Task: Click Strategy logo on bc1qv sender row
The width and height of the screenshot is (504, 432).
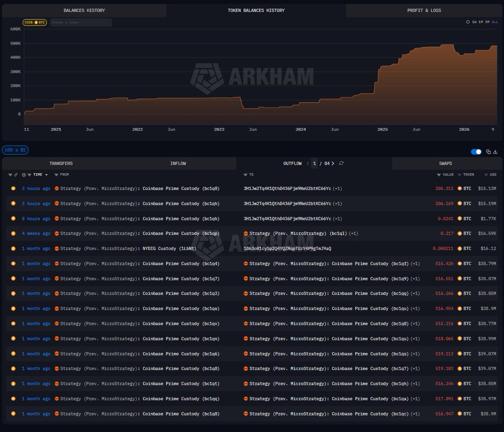Action: tap(57, 324)
